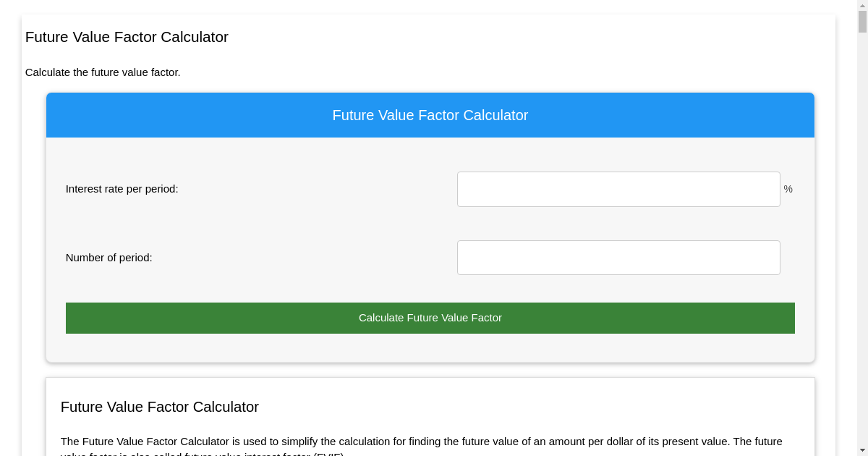The image size is (868, 456).
Task: Click the outer page background margin
Action: (x=9, y=217)
